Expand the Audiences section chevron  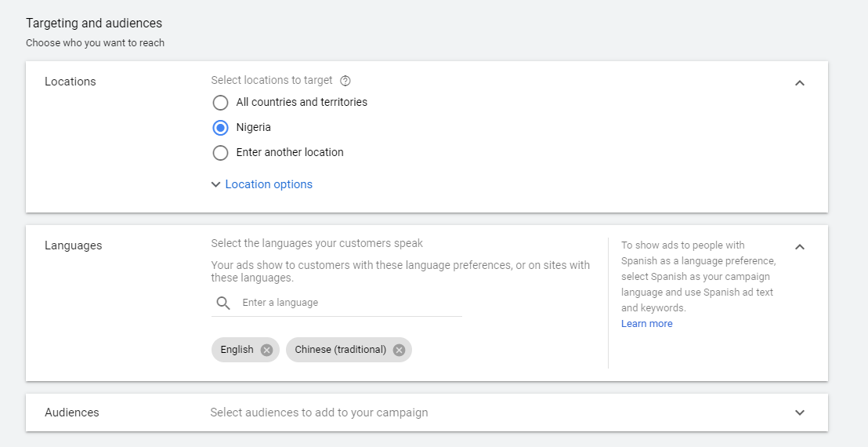799,412
